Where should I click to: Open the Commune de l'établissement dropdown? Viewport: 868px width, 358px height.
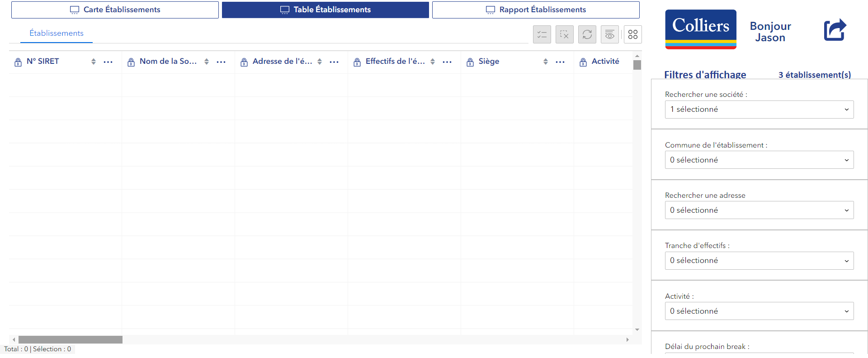tap(759, 160)
